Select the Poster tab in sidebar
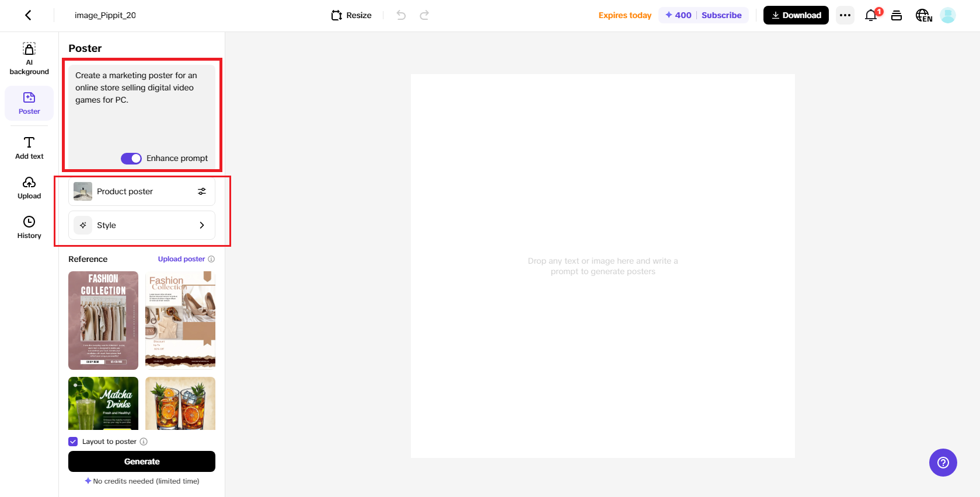Screen dimensions: 980x497 pos(29,103)
